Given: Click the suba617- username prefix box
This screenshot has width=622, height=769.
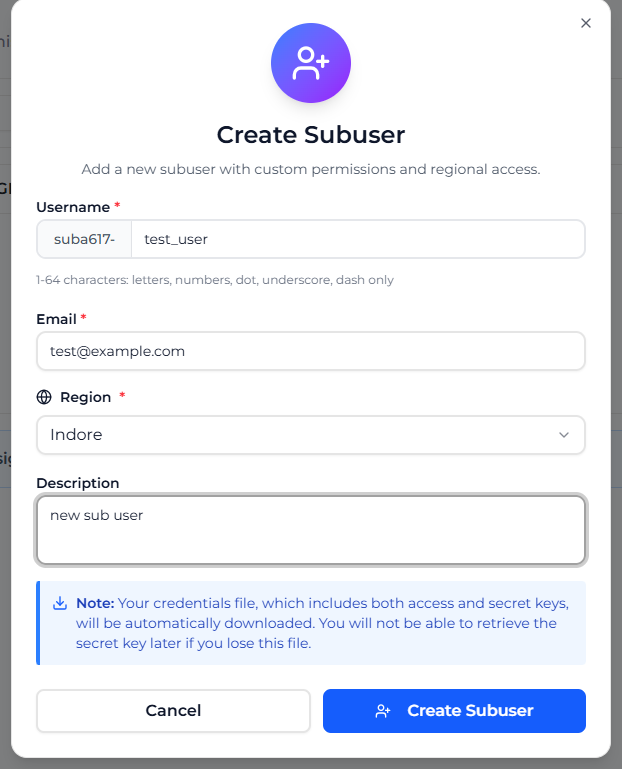Looking at the screenshot, I should coord(84,240).
